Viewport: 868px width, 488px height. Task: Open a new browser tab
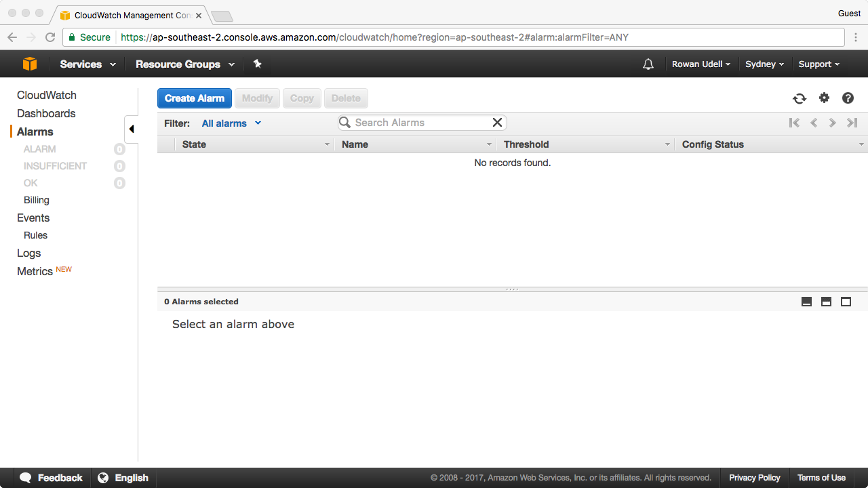coord(222,16)
